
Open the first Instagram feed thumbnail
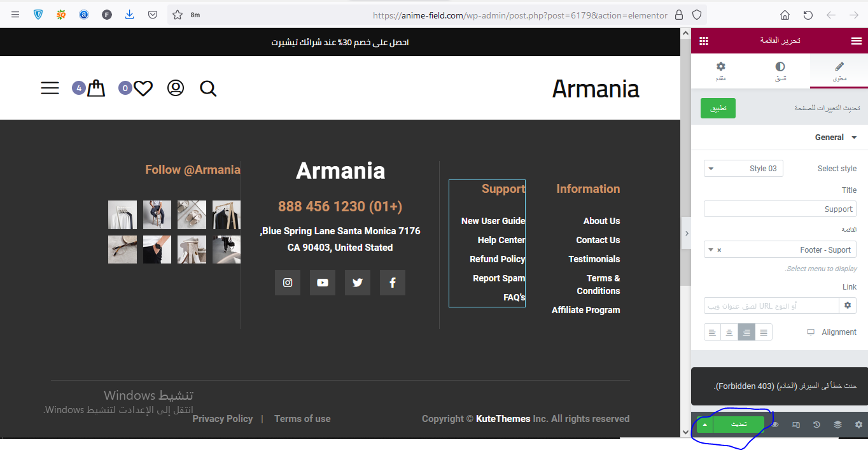[x=227, y=215]
